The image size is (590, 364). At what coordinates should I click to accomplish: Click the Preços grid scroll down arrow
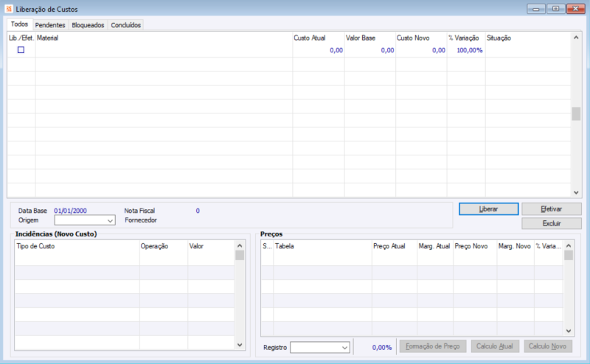click(x=569, y=331)
